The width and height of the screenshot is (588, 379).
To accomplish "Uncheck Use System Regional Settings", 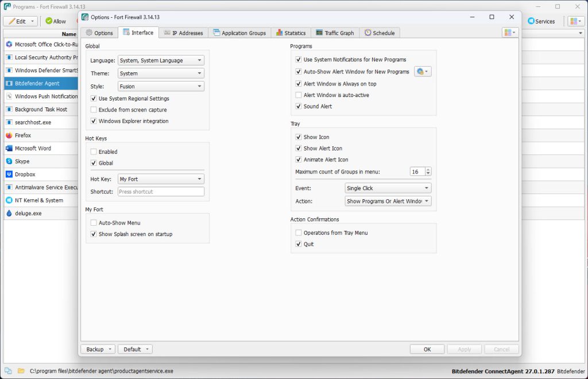I will [x=94, y=99].
